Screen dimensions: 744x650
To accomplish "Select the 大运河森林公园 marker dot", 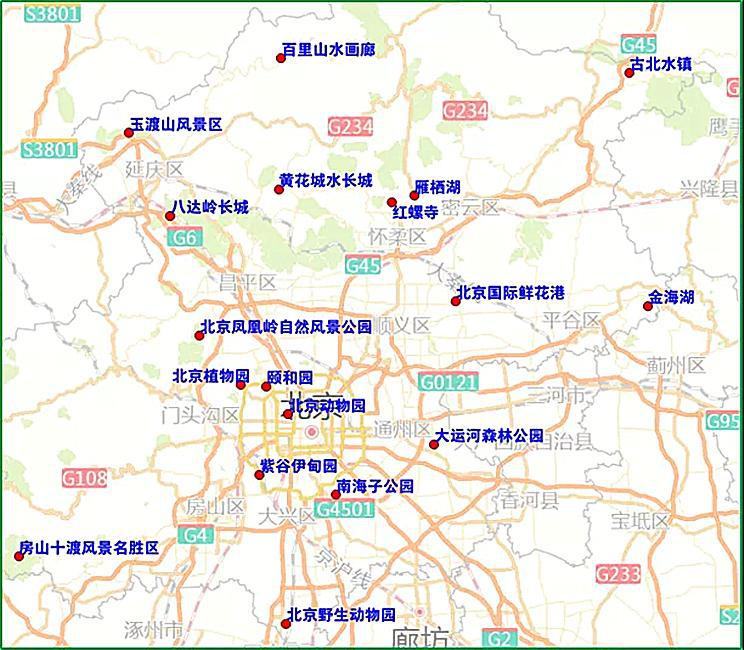I will point(434,444).
